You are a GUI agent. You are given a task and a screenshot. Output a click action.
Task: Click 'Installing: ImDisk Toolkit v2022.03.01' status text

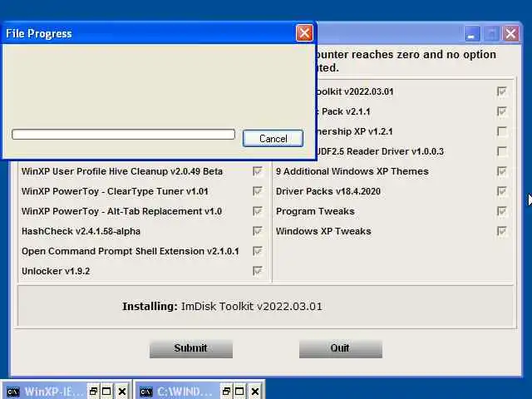222,307
